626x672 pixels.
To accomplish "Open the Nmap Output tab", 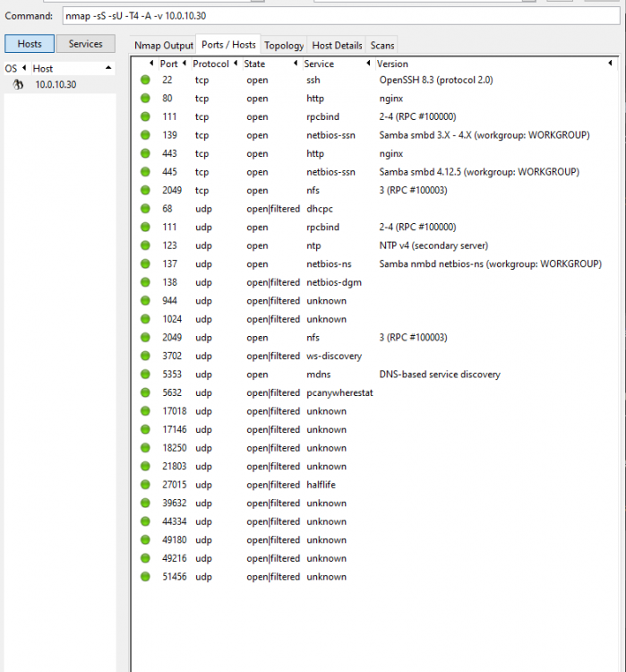I will (164, 45).
